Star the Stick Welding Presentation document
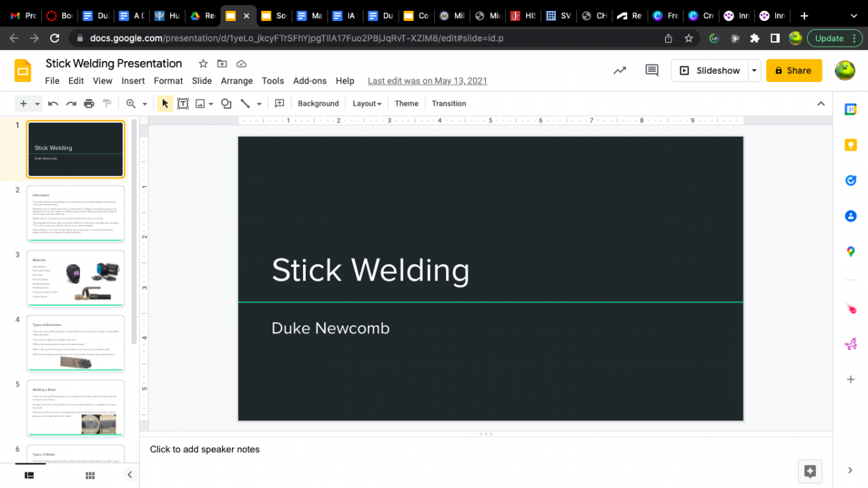Viewport: 868px width, 488px height. pyautogui.click(x=203, y=64)
